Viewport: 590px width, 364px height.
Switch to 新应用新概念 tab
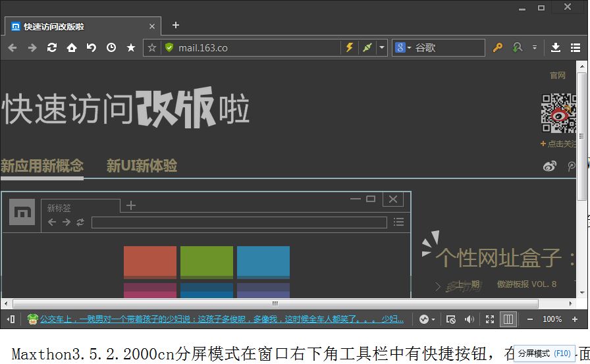tap(42, 166)
